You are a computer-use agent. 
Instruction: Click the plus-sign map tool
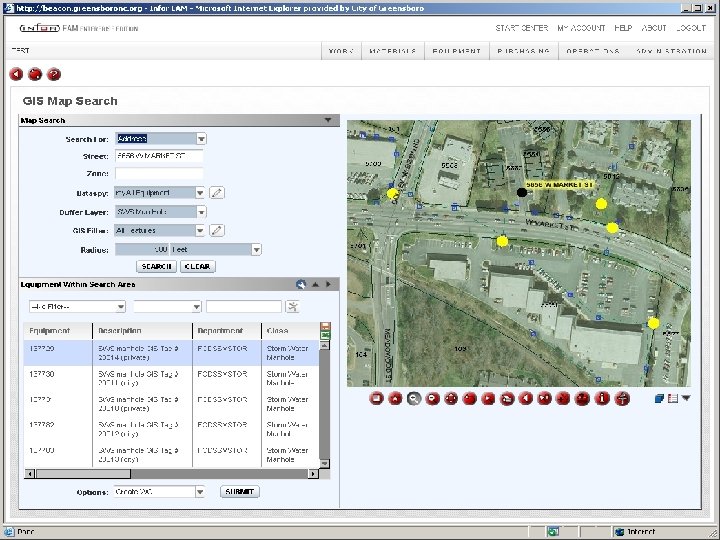563,399
